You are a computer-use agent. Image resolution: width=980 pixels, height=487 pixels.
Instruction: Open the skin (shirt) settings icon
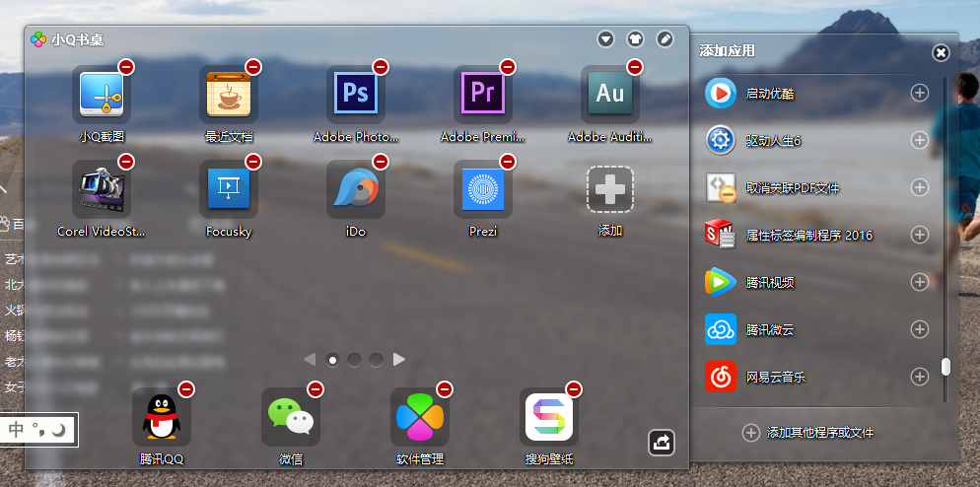[635, 39]
